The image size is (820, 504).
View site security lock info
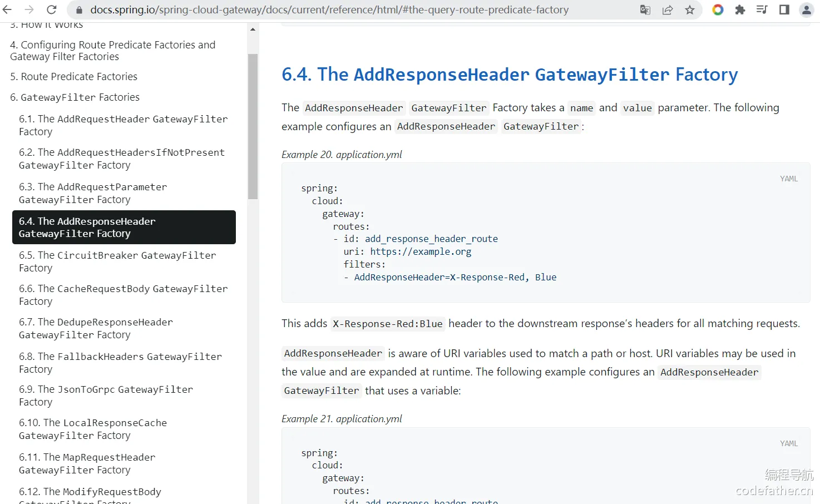pyautogui.click(x=79, y=10)
